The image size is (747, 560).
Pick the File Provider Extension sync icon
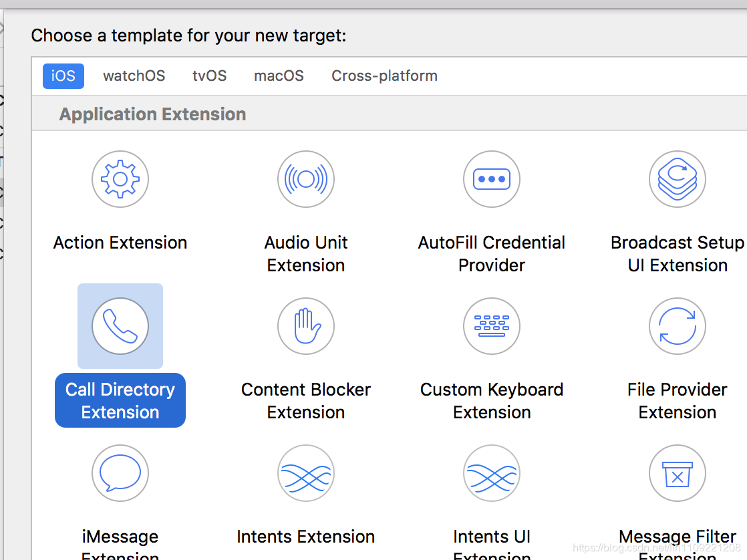point(678,326)
